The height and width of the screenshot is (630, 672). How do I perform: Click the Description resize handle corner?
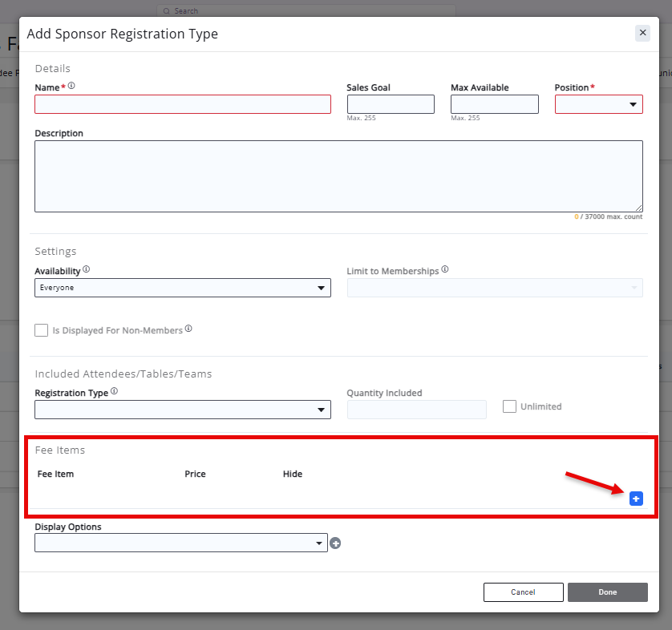click(x=638, y=208)
